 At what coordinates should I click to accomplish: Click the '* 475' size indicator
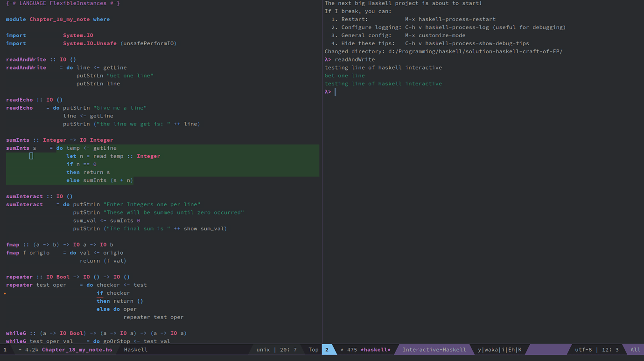click(x=349, y=349)
